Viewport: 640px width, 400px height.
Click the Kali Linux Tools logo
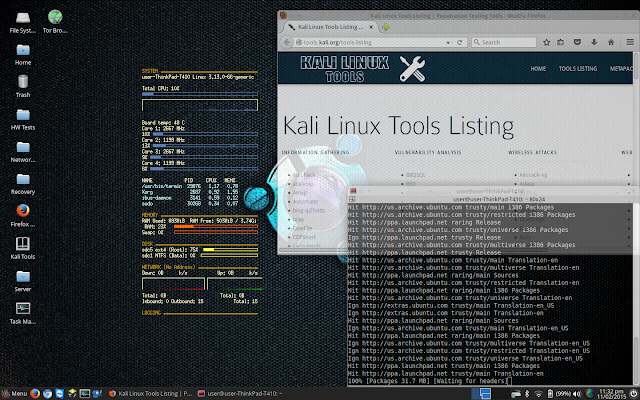(x=362, y=69)
